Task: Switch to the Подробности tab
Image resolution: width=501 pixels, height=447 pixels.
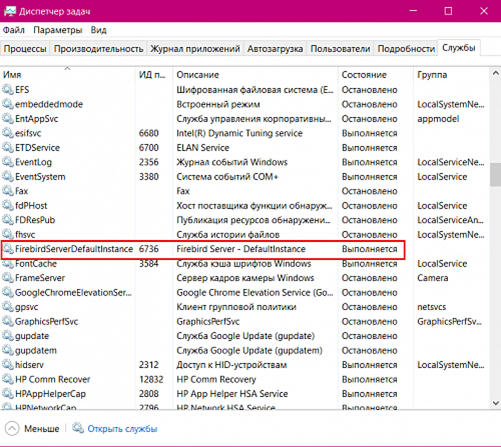Action: coord(406,49)
